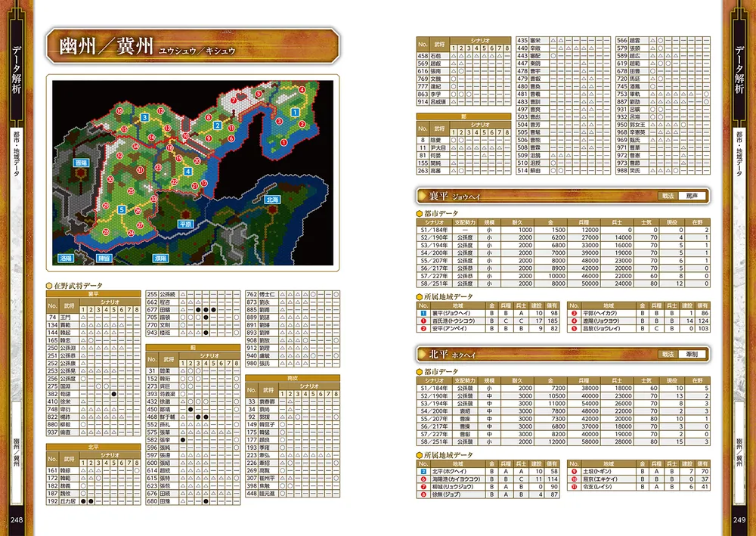Viewport: 756px width, 536px height.
Task: Click the 北海 city label on the map
Action: 272,200
